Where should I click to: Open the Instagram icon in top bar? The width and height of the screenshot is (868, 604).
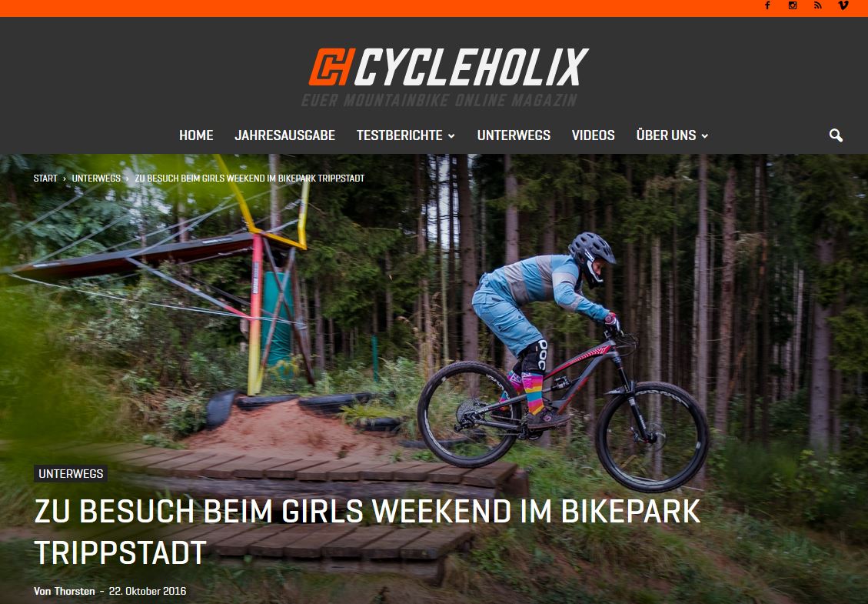[x=793, y=5]
